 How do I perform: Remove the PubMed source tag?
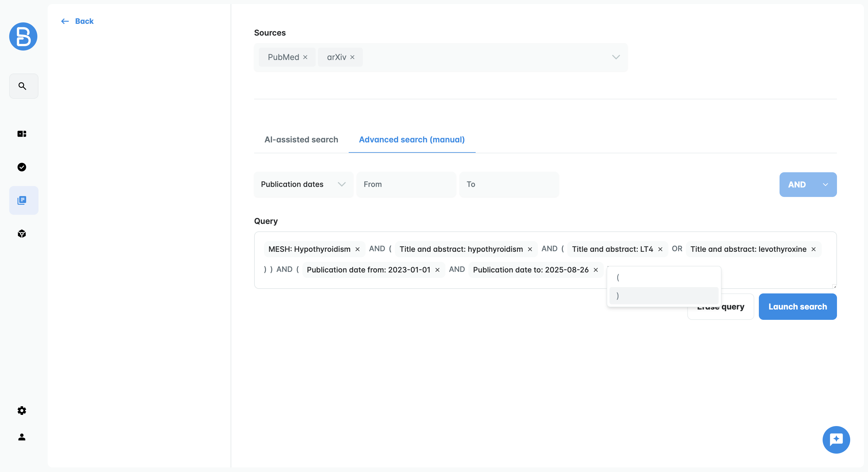(305, 57)
